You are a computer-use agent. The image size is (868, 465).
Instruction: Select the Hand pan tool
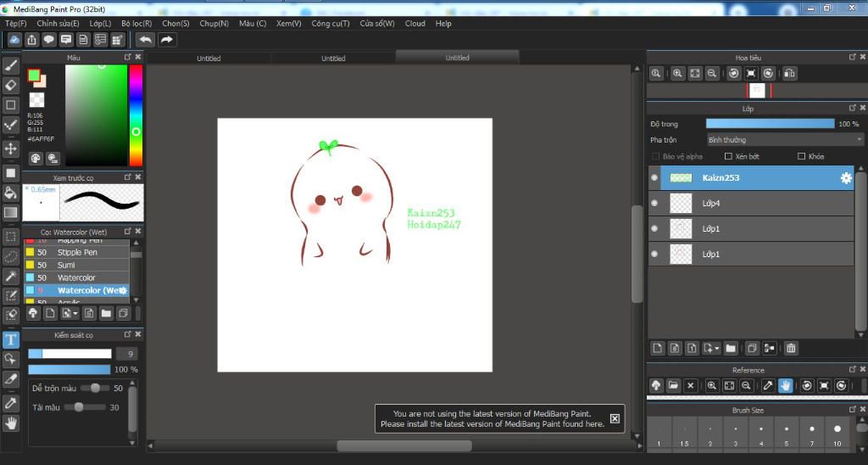[11, 422]
